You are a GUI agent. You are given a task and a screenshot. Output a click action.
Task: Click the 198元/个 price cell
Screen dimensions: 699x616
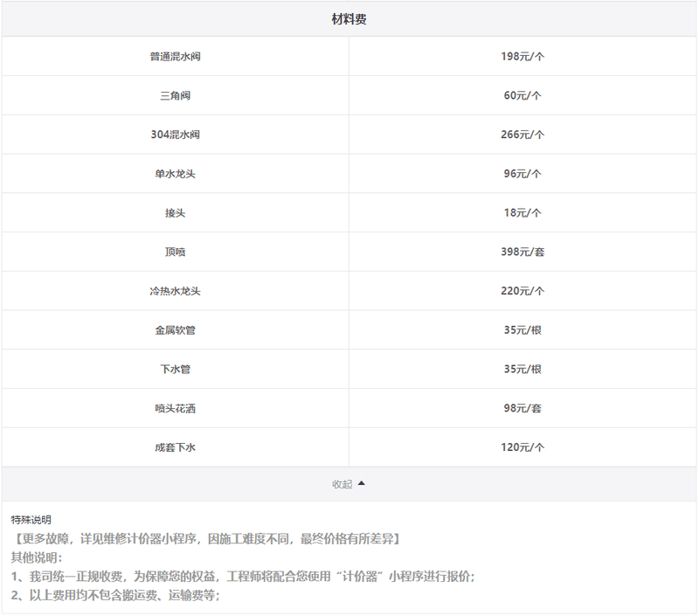(x=523, y=57)
